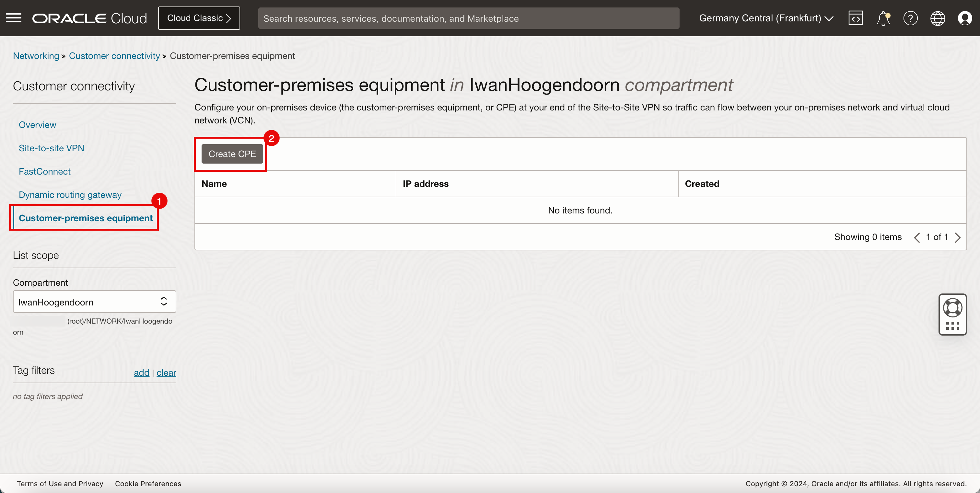980x493 pixels.
Task: Navigate to FastConnect section
Action: (x=45, y=171)
